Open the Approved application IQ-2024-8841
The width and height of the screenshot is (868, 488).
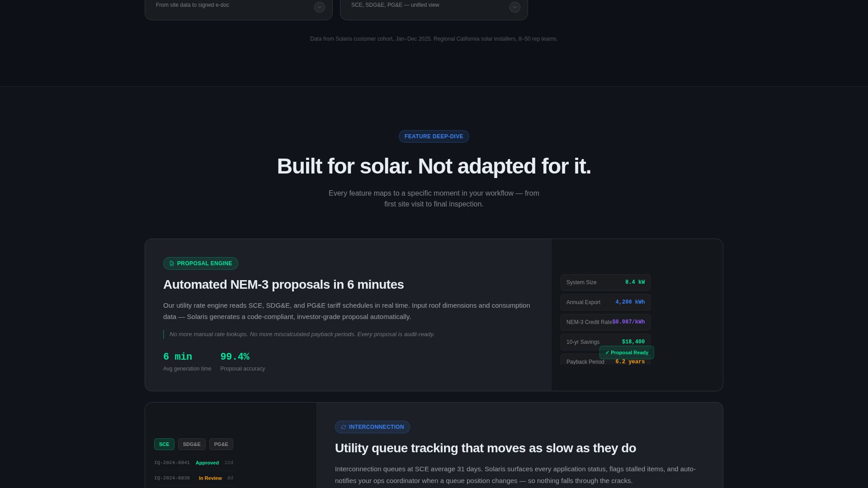click(193, 462)
